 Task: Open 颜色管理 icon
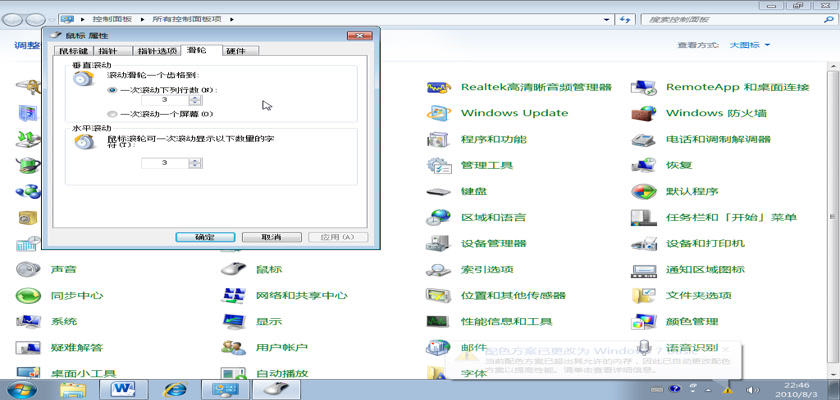click(643, 321)
